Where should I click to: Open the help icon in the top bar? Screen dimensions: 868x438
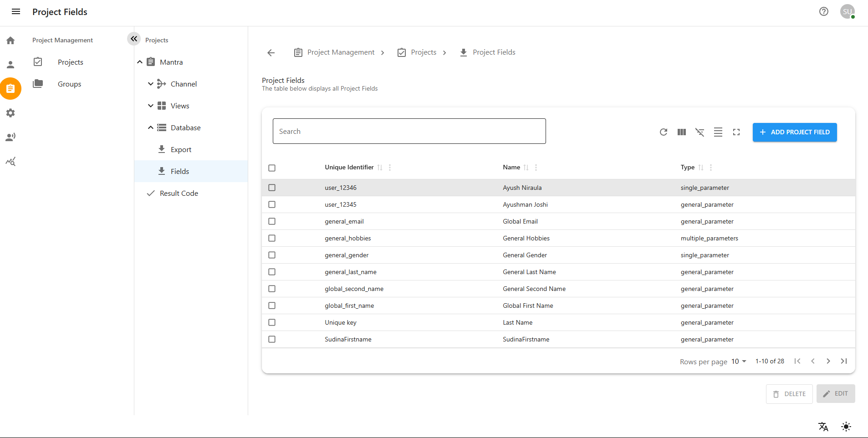tap(824, 11)
